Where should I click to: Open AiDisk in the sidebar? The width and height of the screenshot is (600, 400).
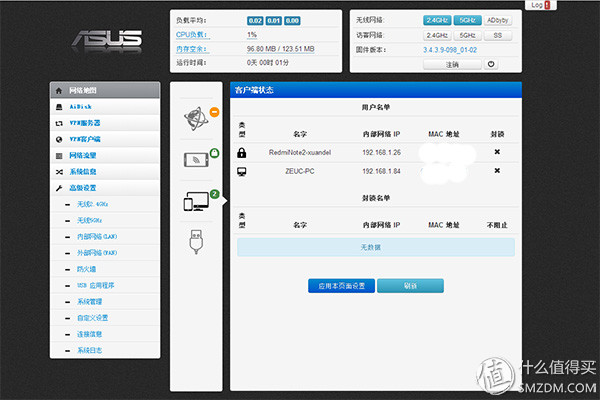[105, 107]
